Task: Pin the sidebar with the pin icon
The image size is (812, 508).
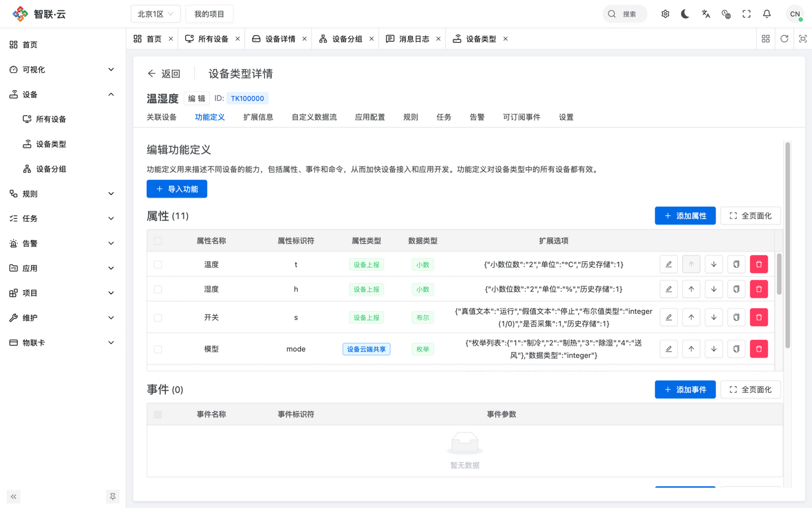Action: 113,497
